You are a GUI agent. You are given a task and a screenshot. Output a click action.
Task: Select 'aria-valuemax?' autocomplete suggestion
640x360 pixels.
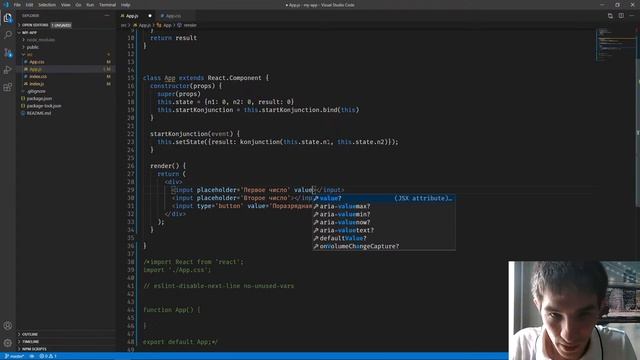click(x=384, y=206)
